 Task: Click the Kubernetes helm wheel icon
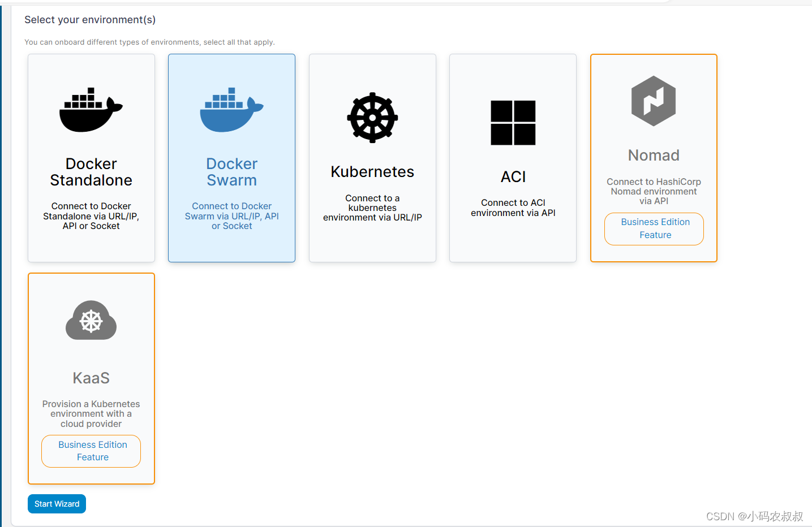click(372, 118)
